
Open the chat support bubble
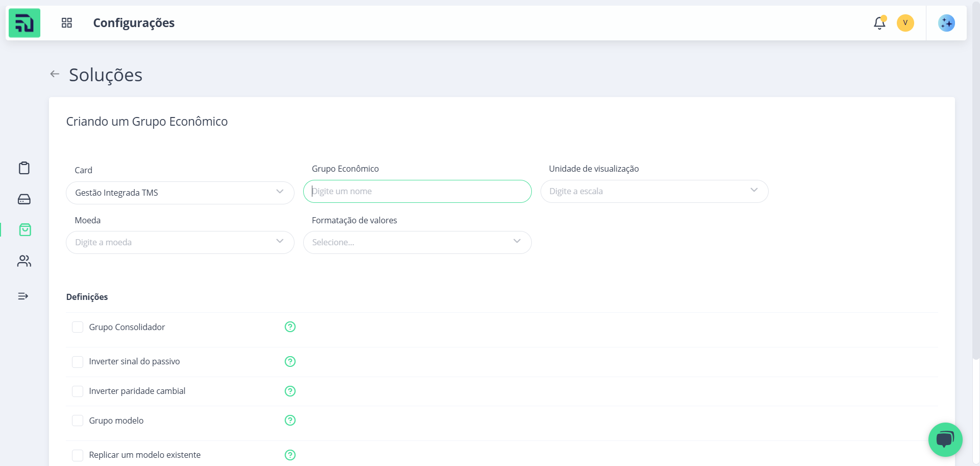coord(945,439)
